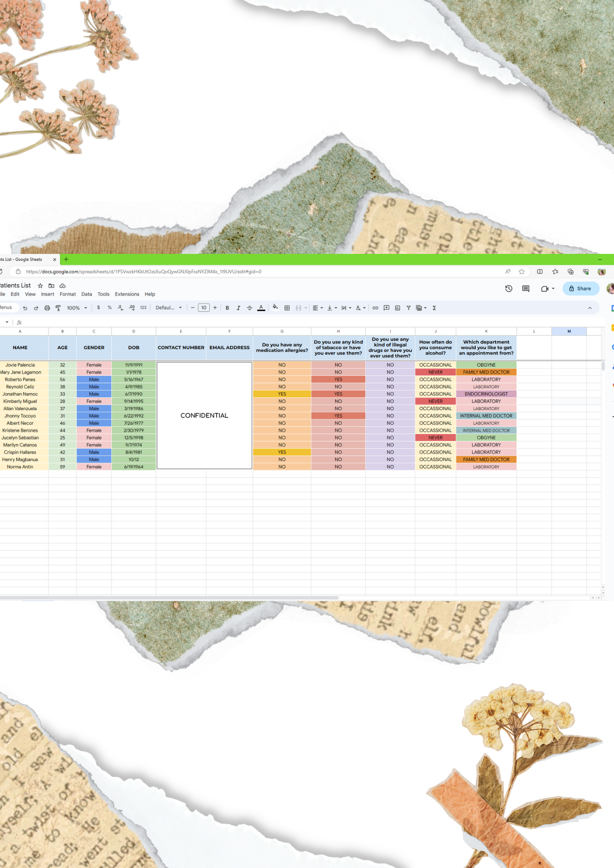614x868 pixels.
Task: Star the Patients List document
Action: click(40, 286)
